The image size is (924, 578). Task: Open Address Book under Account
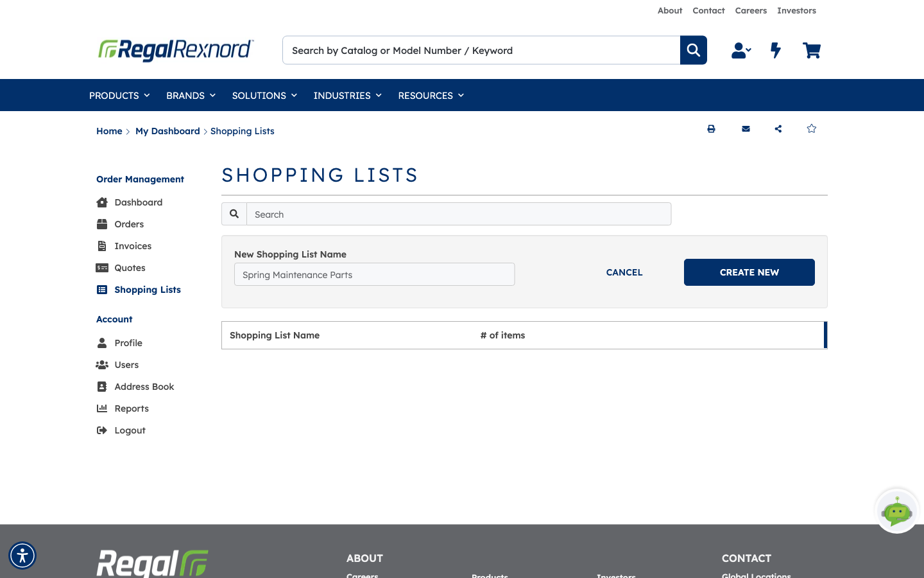click(135, 387)
